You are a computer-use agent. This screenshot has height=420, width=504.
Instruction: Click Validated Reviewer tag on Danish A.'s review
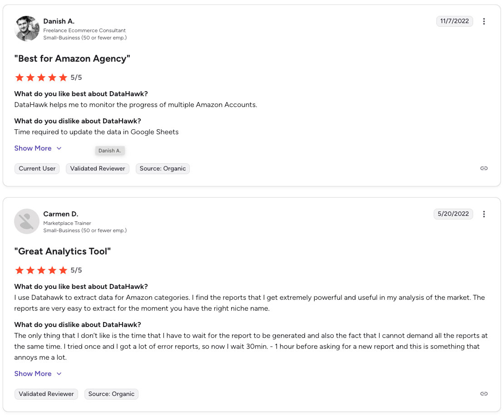click(x=98, y=169)
